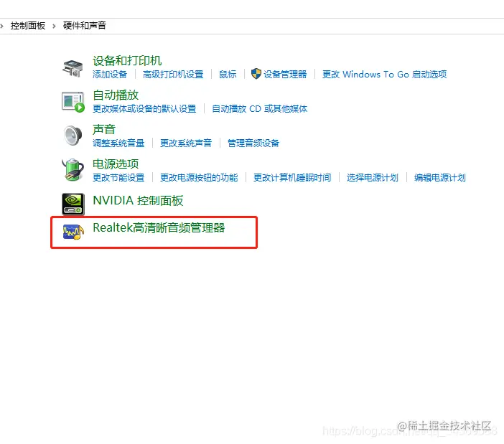This screenshot has width=504, height=444.
Task: Click the 声音 speaker icon
Action: [73, 136]
